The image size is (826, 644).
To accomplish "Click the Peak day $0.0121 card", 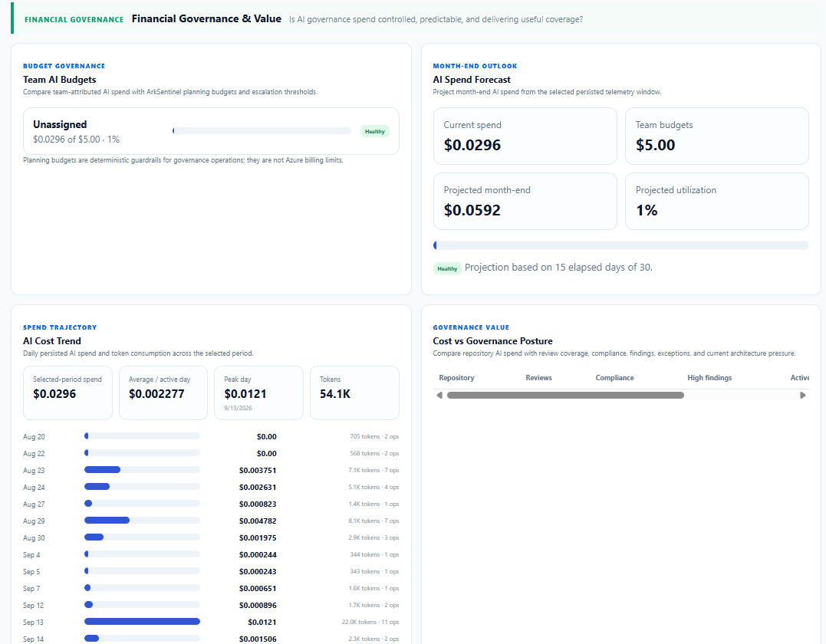I will point(258,393).
